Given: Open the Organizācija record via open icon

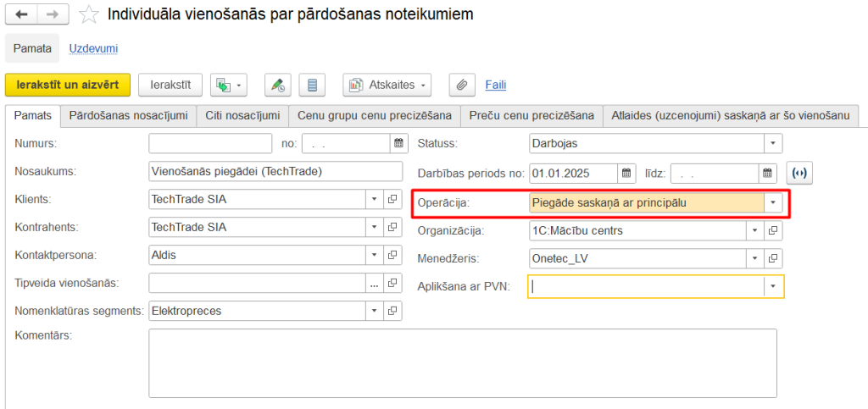Looking at the screenshot, I should pyautogui.click(x=773, y=230).
